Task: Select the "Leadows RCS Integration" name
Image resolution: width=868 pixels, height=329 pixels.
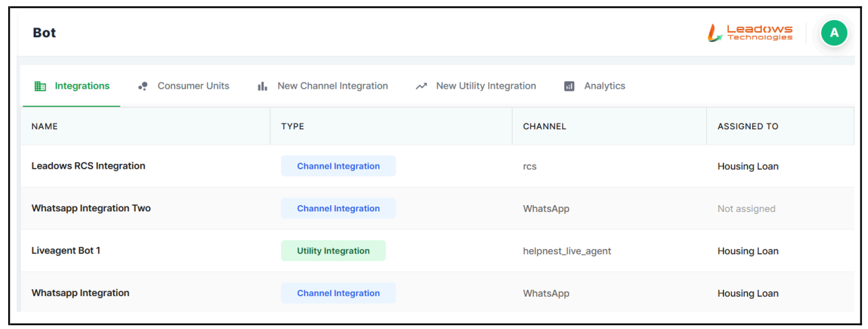Action: pyautogui.click(x=88, y=166)
